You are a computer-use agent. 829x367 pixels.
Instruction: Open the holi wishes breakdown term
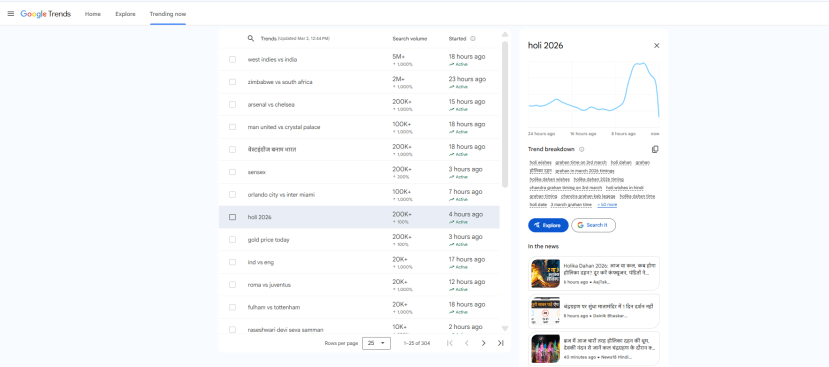click(x=540, y=163)
